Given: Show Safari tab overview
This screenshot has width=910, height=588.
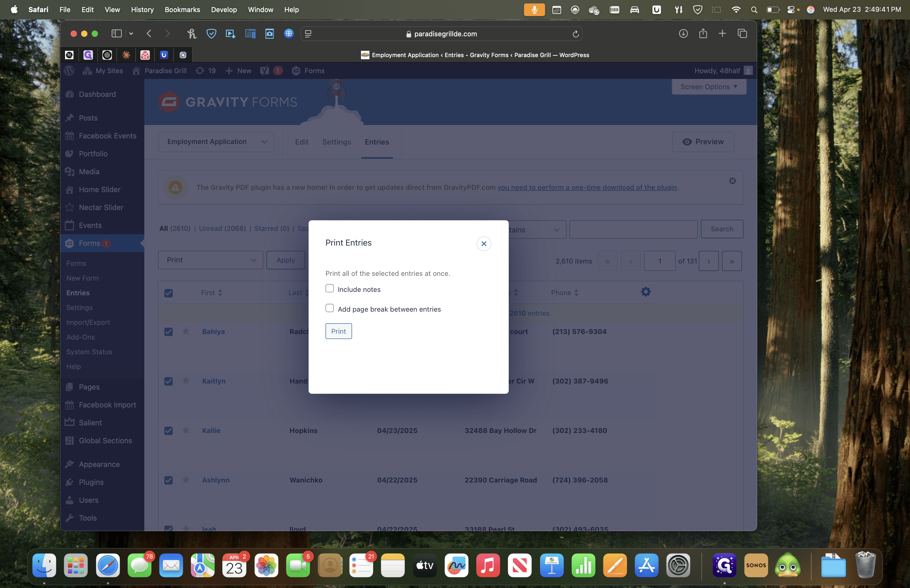Looking at the screenshot, I should pyautogui.click(x=742, y=34).
